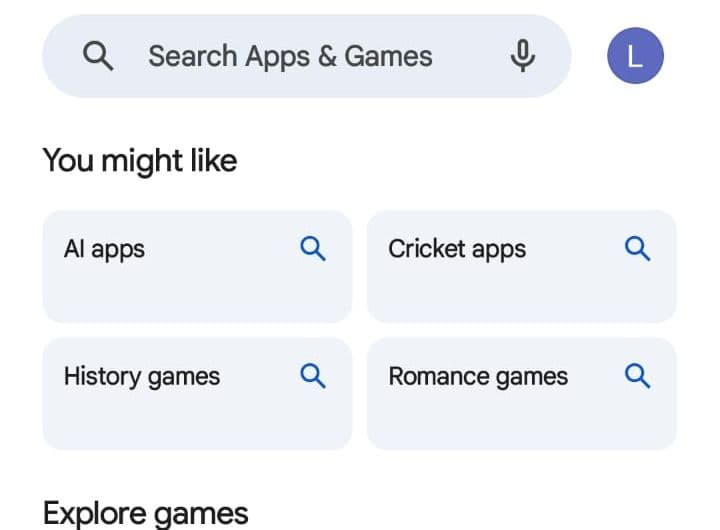Screen dimensions: 720x530
Task: Open the account menu via the L avatar
Action: (635, 56)
